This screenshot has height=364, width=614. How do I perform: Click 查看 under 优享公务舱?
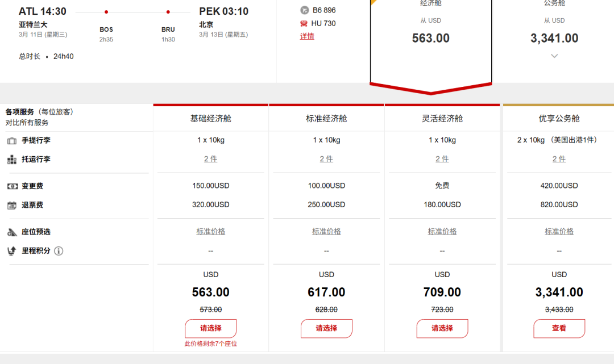559,328
